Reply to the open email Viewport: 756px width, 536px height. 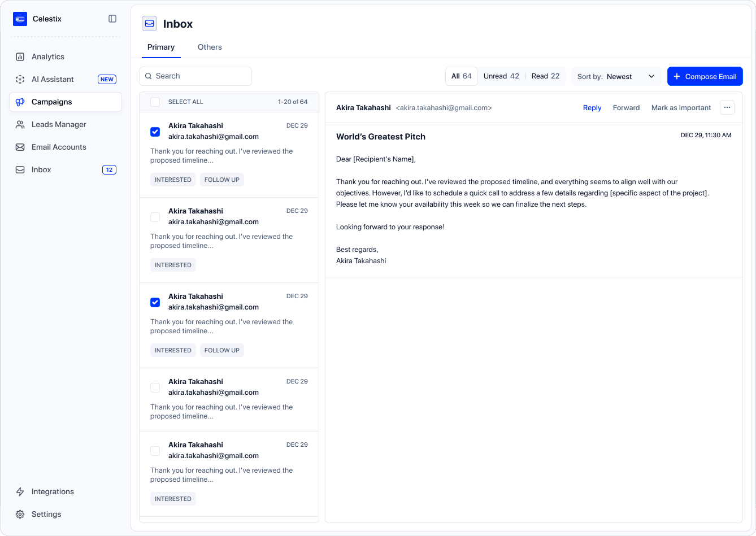tap(592, 108)
